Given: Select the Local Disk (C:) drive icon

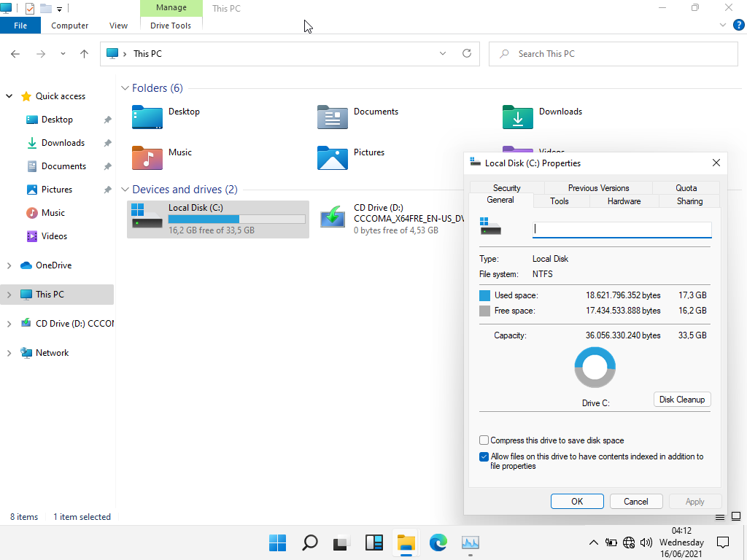Looking at the screenshot, I should tap(147, 216).
